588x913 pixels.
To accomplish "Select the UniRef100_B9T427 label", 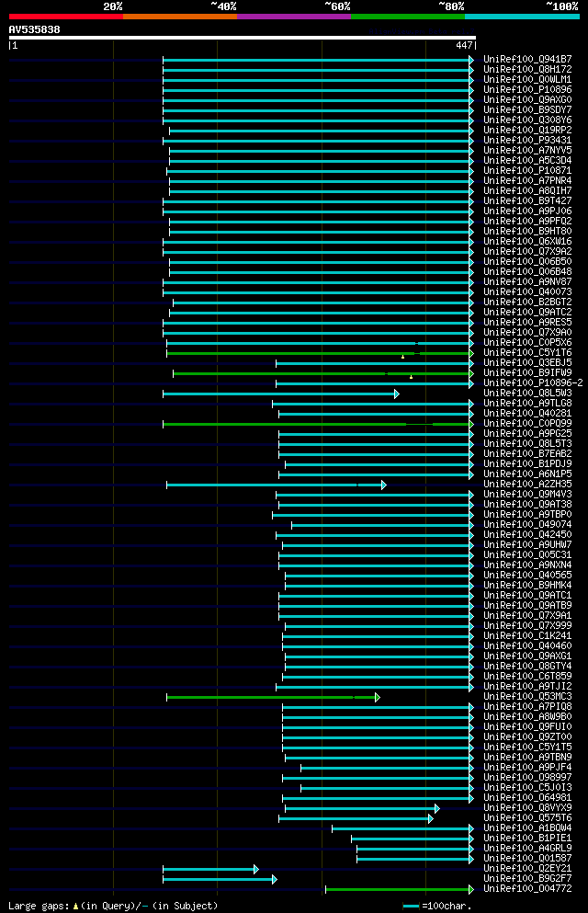I will (x=527, y=200).
